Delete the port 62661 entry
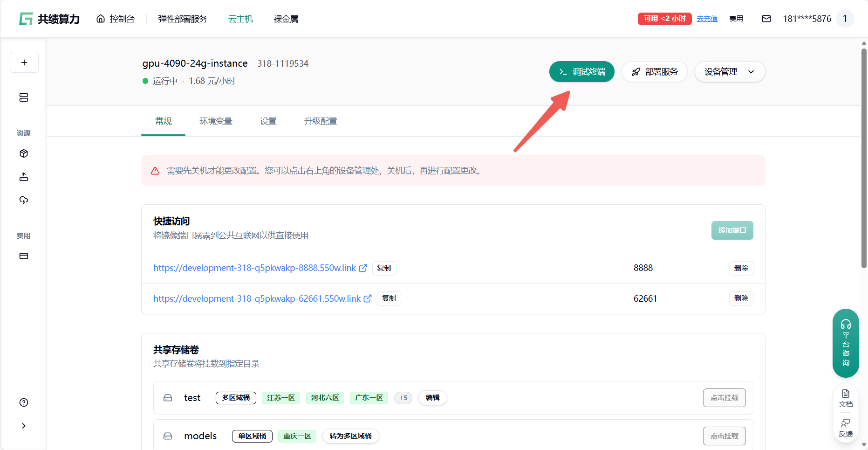Screen dimensions: 868x450 click(x=741, y=298)
